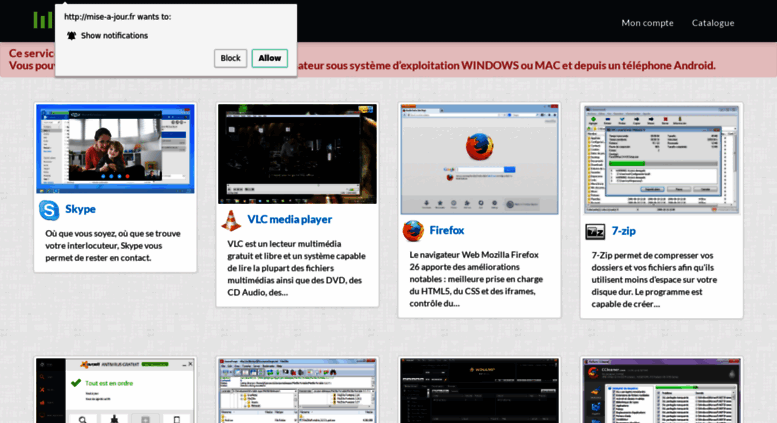
Task: Open the VLC media player screenshot
Action: 297,154
